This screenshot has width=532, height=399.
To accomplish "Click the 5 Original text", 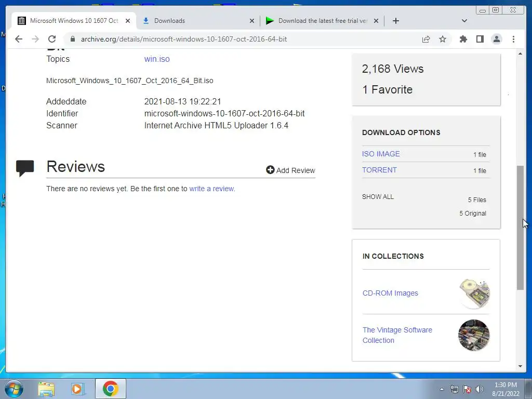I will [x=473, y=214].
